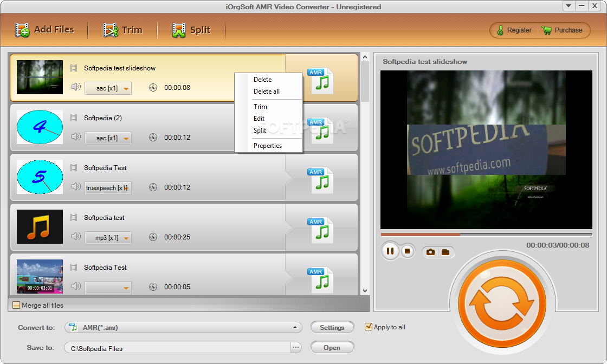
Task: Toggle Merge all files checkbox
Action: click(16, 305)
